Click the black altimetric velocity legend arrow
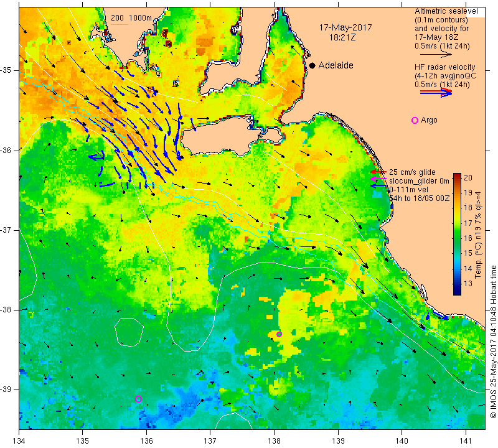The image size is (498, 448). (435, 55)
